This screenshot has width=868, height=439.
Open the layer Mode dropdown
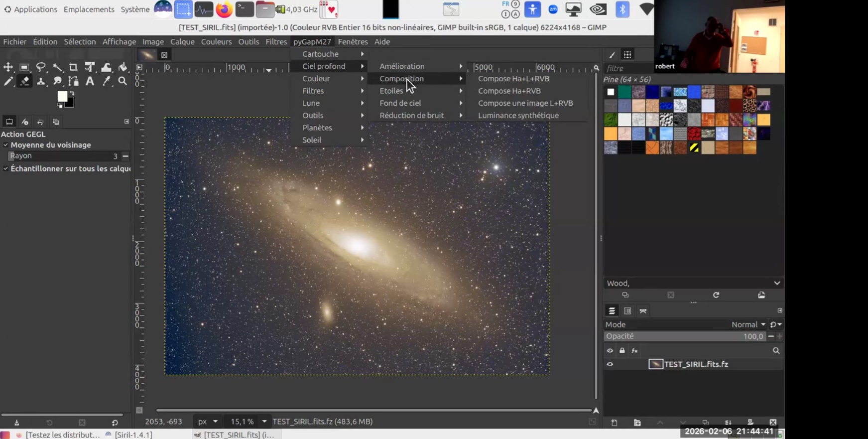point(747,324)
